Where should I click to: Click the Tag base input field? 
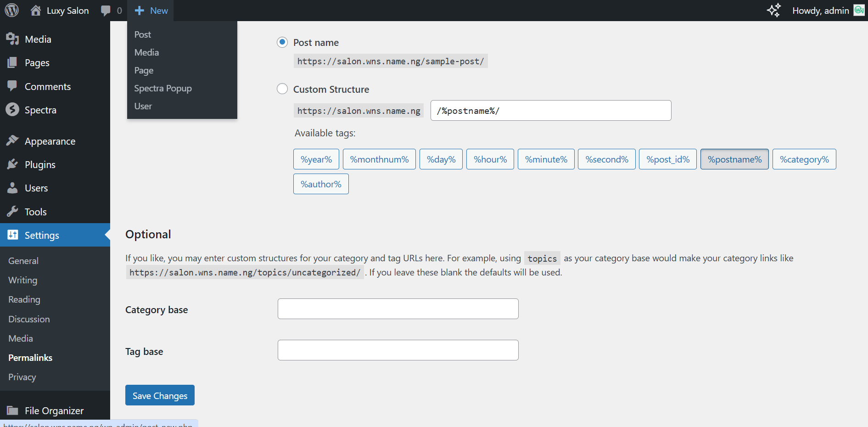tap(398, 350)
